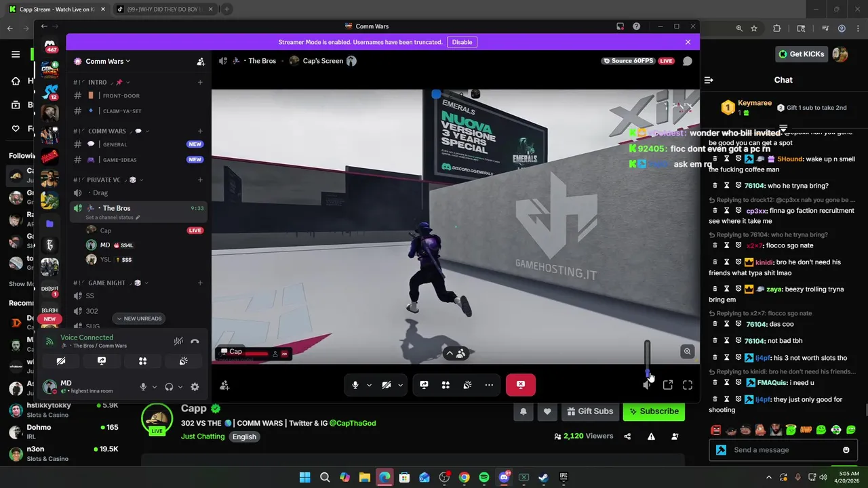Launch activities from call control bar
Image resolution: width=868 pixels, height=488 pixels.
446,385
